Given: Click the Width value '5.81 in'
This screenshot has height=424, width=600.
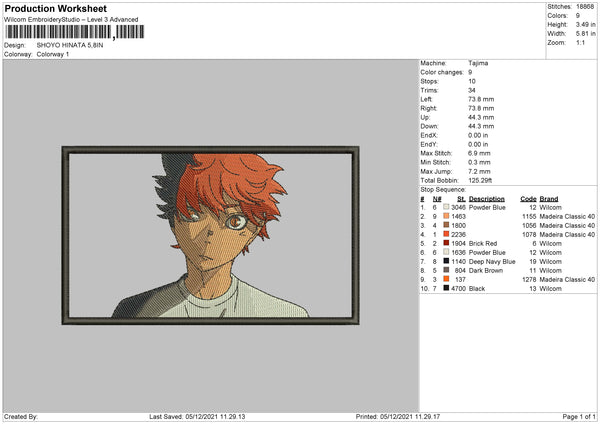Looking at the screenshot, I should pos(585,34).
